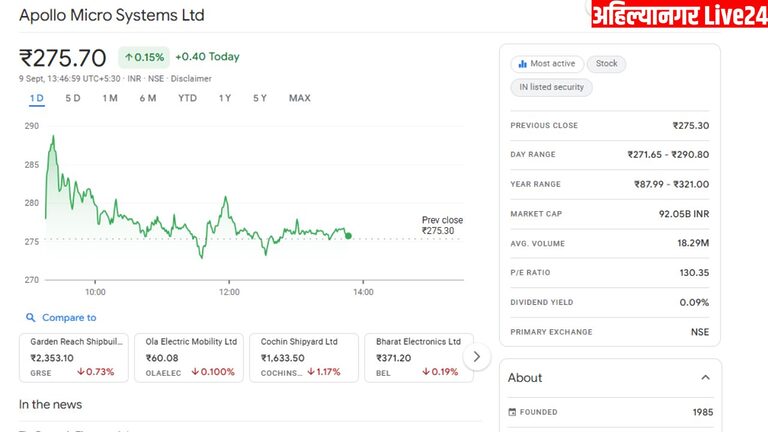768x432 pixels.
Task: Click the Ahilyanagar Live24 logo
Action: 678,15
